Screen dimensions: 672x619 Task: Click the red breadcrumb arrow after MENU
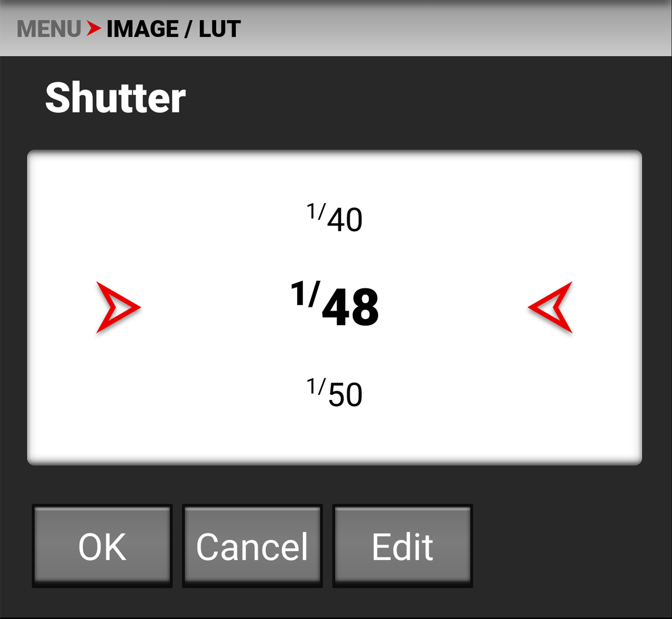[x=94, y=29]
